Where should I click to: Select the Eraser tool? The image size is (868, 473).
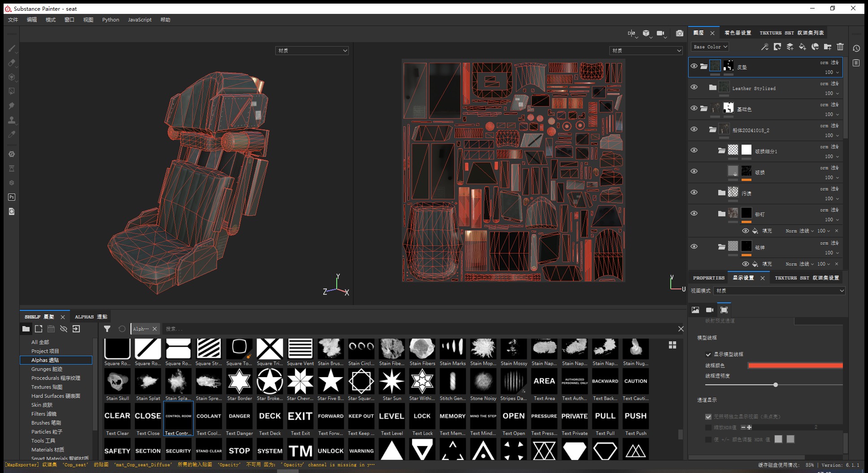12,63
